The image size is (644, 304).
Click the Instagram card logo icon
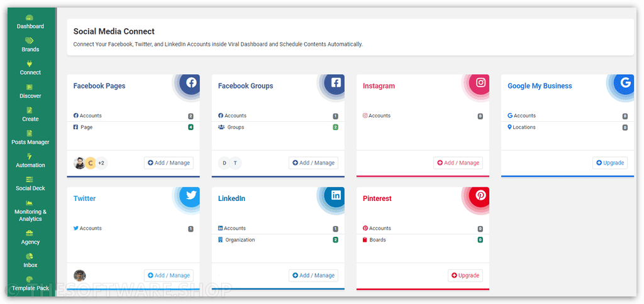pyautogui.click(x=480, y=82)
